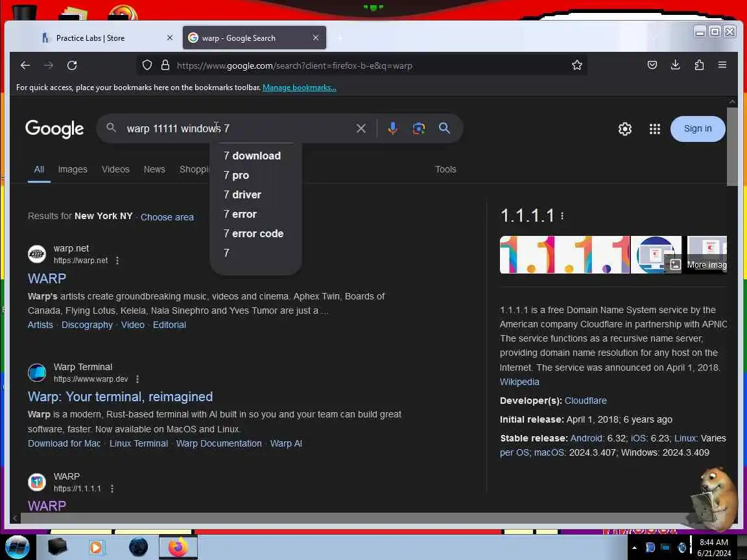The image size is (747, 560).
Task: Switch to the News results tab
Action: [154, 170]
